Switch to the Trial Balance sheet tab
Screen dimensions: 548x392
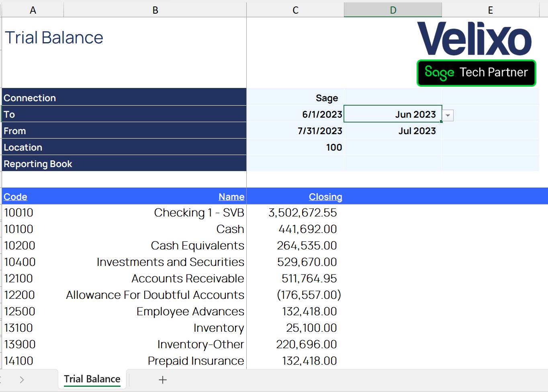click(92, 379)
